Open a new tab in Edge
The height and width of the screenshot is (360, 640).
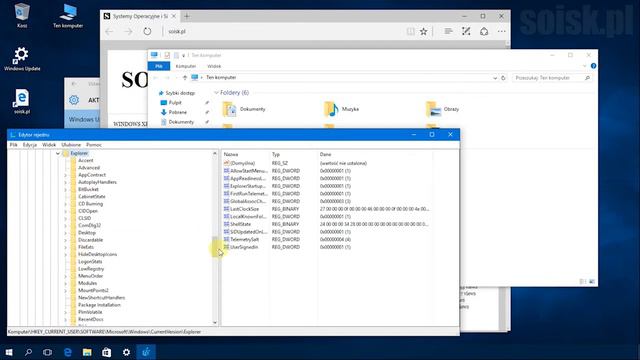pyautogui.click(x=187, y=16)
